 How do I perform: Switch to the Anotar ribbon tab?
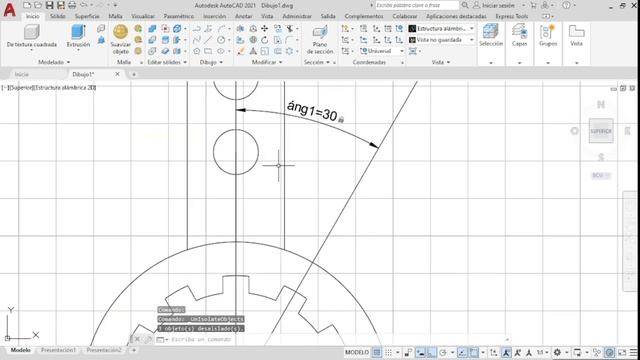click(x=244, y=16)
